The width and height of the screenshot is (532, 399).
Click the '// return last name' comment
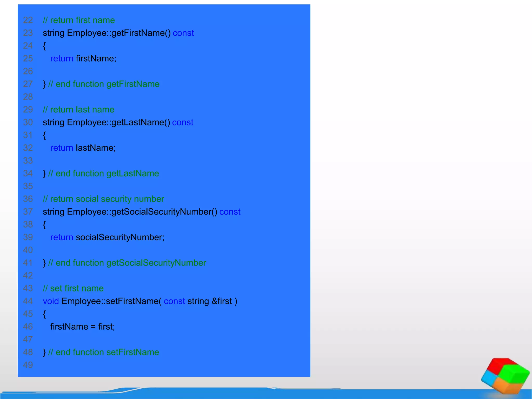click(78, 110)
